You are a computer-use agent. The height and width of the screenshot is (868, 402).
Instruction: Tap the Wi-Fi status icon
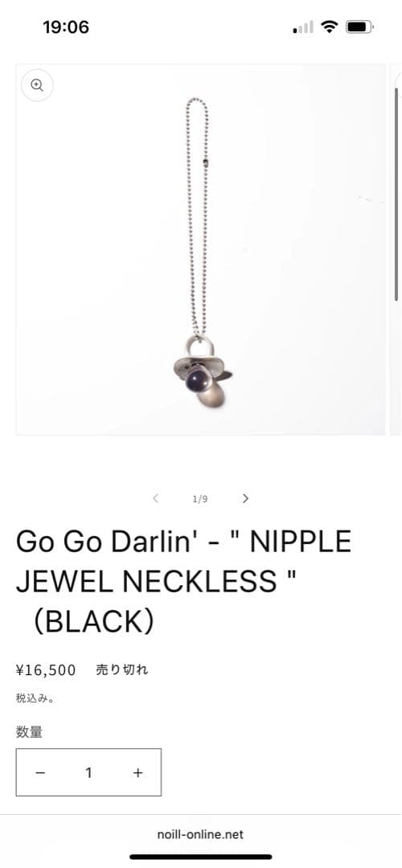(x=330, y=27)
